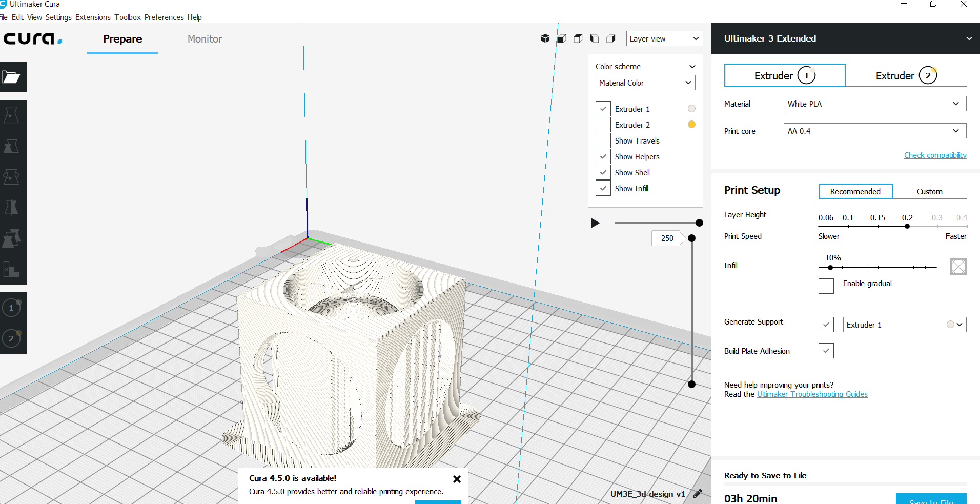980x504 pixels.
Task: Switch to the Monitor stage tab
Action: pyautogui.click(x=205, y=39)
